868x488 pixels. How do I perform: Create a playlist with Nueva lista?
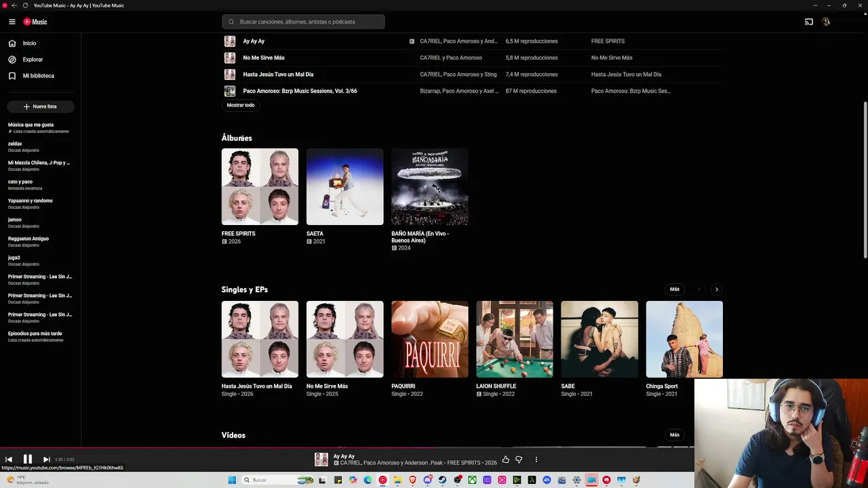41,106
